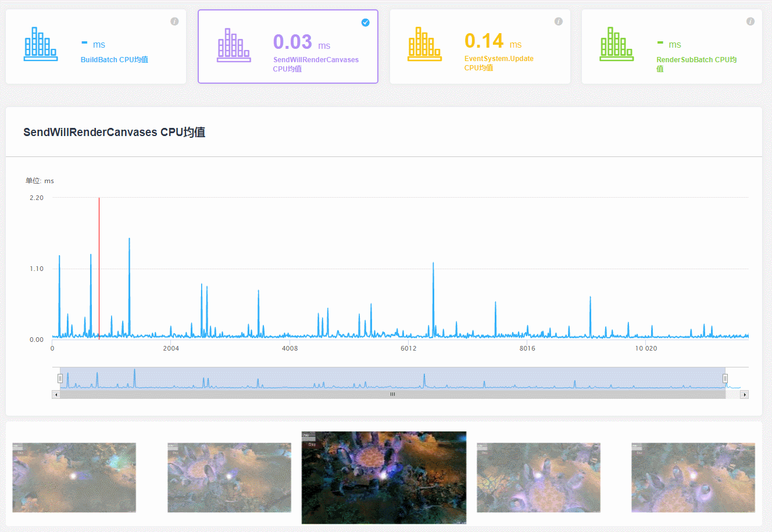Select the EventSystem.Update CPU均值 label
772x532 pixels.
498,63
